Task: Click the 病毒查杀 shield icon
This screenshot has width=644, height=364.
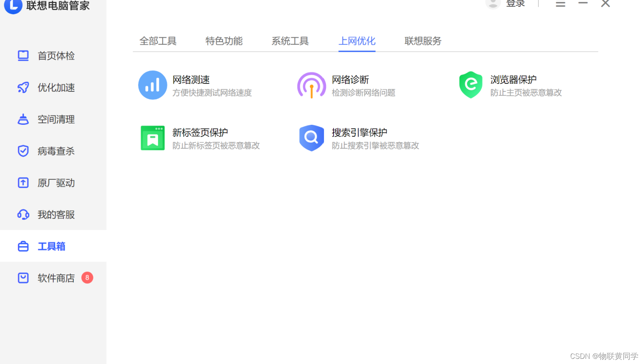Action: [x=23, y=151]
